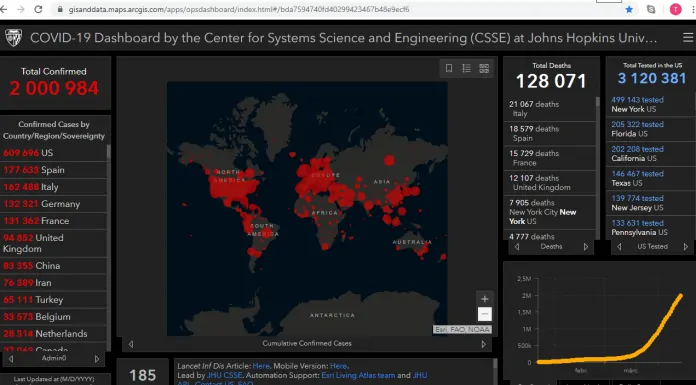Screen dimensions: 696x385
Task: Select Spain in confirmed cases list
Action: click(53, 170)
